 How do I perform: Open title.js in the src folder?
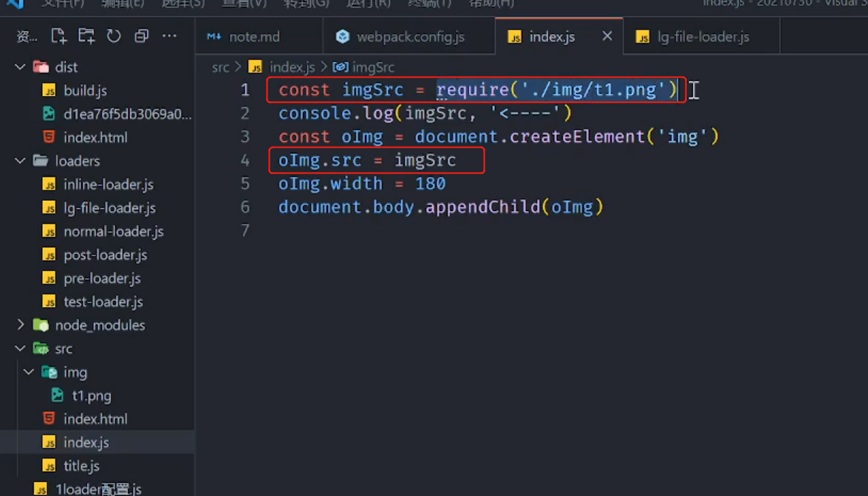tap(81, 466)
